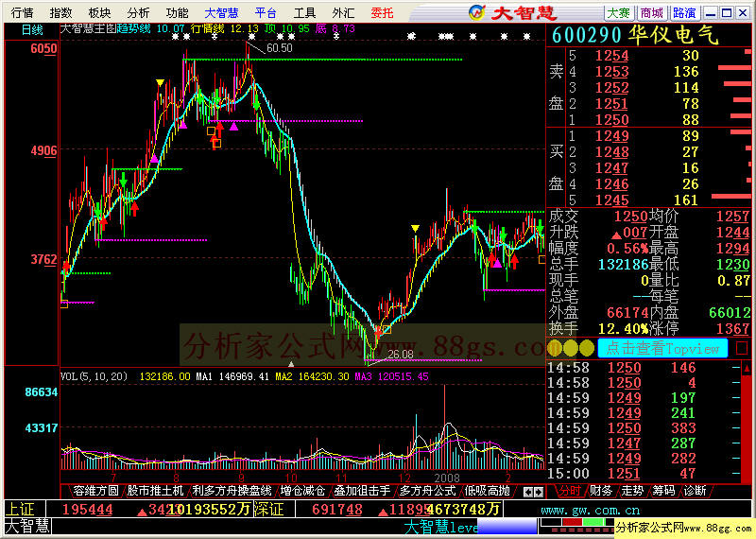Click the 大赛 button
This screenshot has height=539, width=756.
click(619, 13)
